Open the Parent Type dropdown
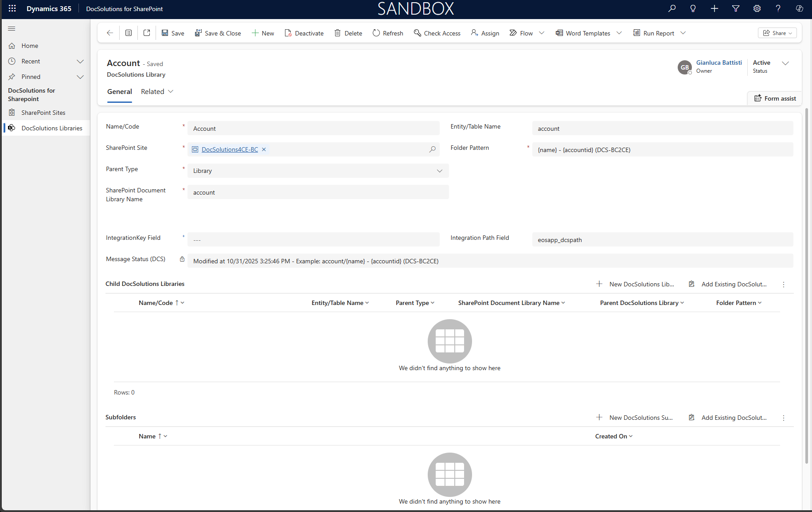This screenshot has width=812, height=512. pos(318,171)
